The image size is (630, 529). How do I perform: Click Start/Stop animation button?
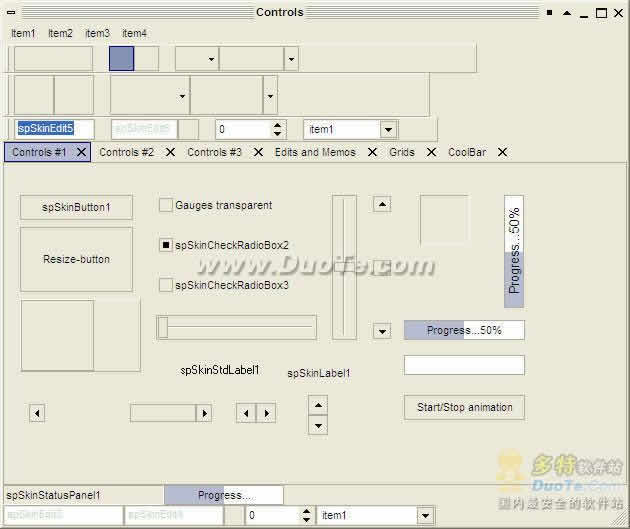click(464, 407)
